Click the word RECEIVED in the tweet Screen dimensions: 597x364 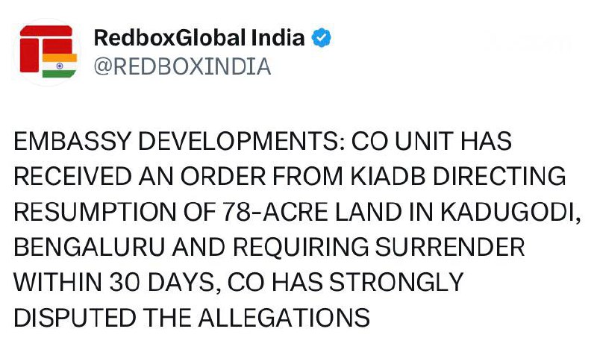click(73, 176)
